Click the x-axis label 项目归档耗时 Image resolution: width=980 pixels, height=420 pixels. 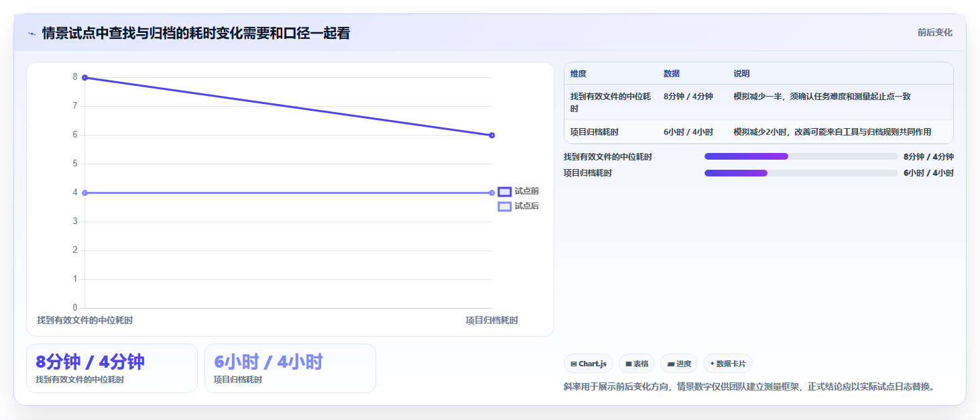(x=492, y=321)
